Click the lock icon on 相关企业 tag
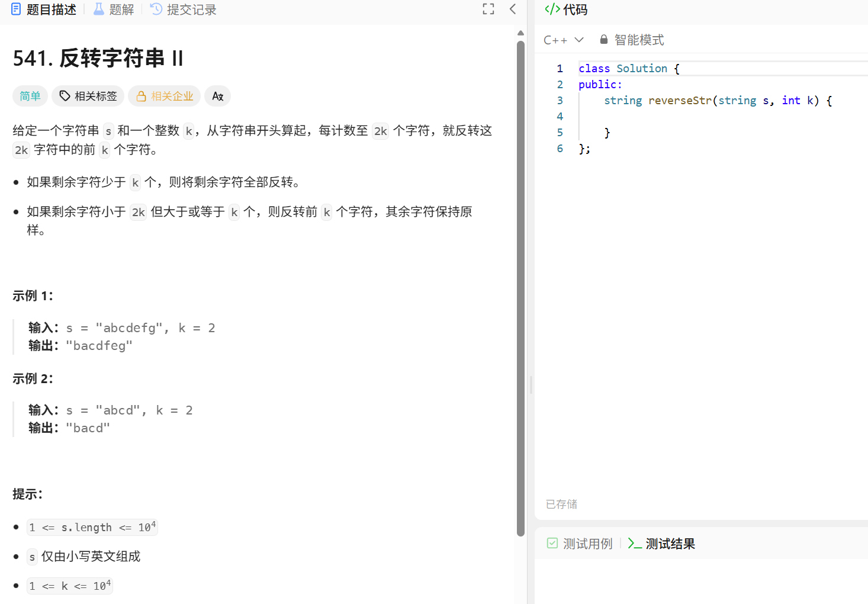The height and width of the screenshot is (604, 868). 142,95
